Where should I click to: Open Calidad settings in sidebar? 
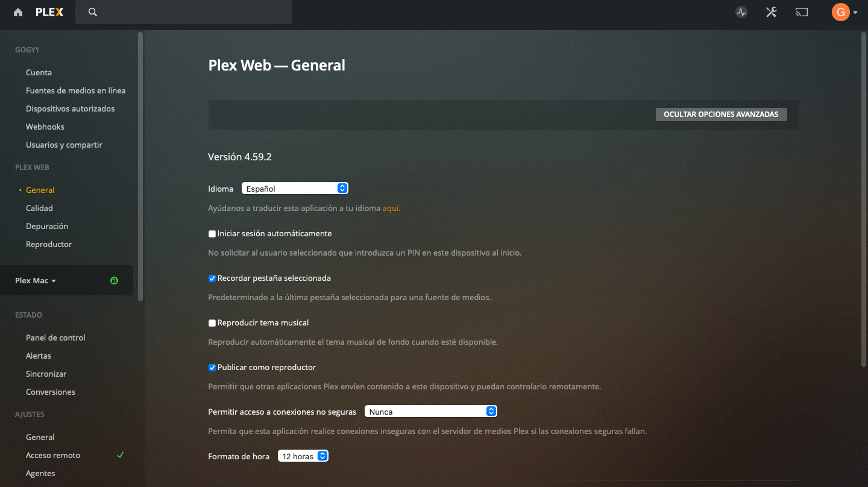(39, 208)
